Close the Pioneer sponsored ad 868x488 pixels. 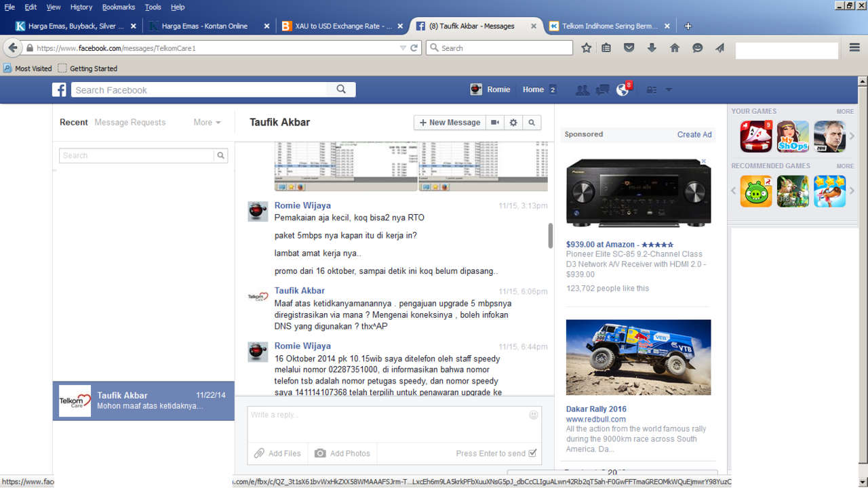(x=704, y=161)
